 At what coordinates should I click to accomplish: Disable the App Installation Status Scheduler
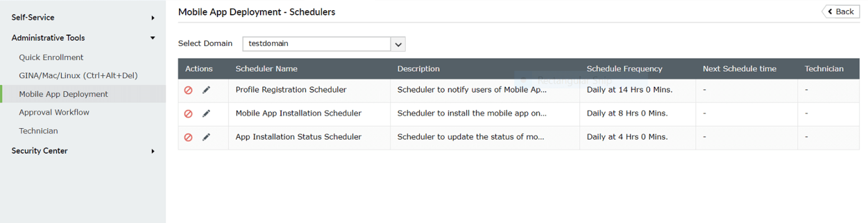coord(188,137)
